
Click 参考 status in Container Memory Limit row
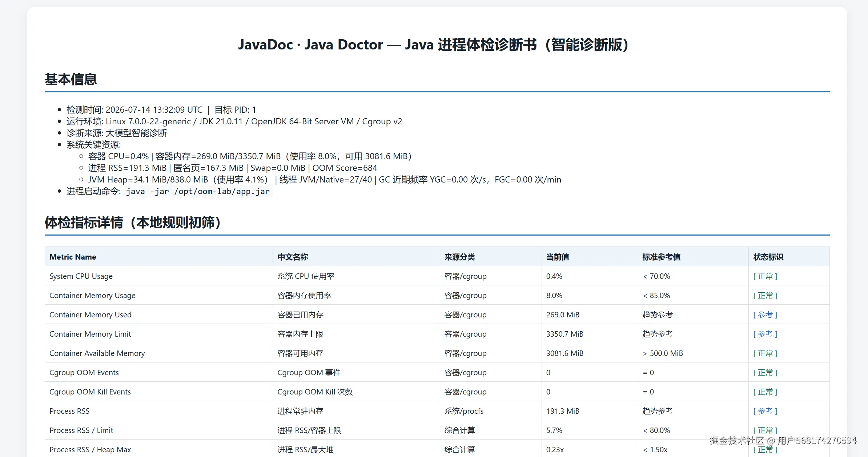[x=765, y=334]
